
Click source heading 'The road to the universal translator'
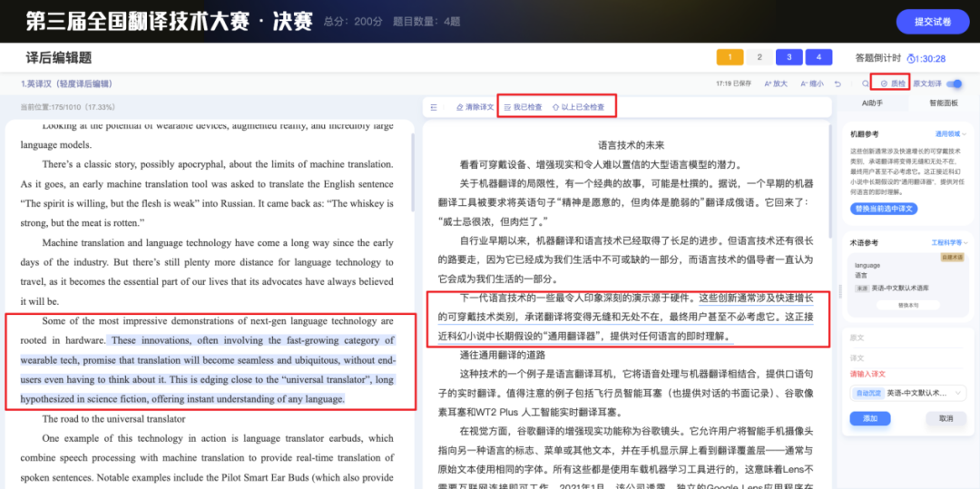coord(113,418)
